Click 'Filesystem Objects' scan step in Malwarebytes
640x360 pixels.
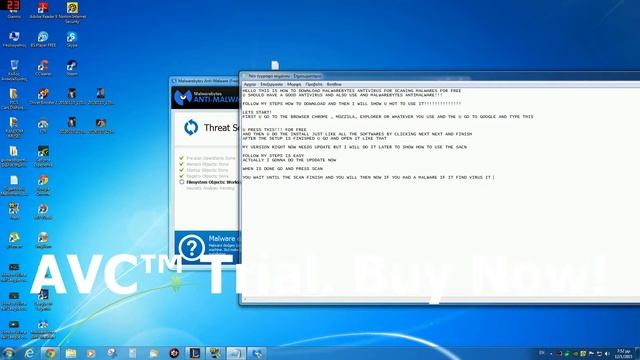pos(209,182)
